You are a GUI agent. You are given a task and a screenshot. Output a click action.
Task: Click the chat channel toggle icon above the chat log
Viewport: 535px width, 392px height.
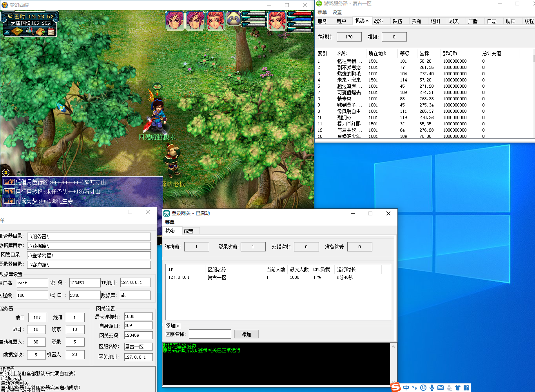coord(5,172)
